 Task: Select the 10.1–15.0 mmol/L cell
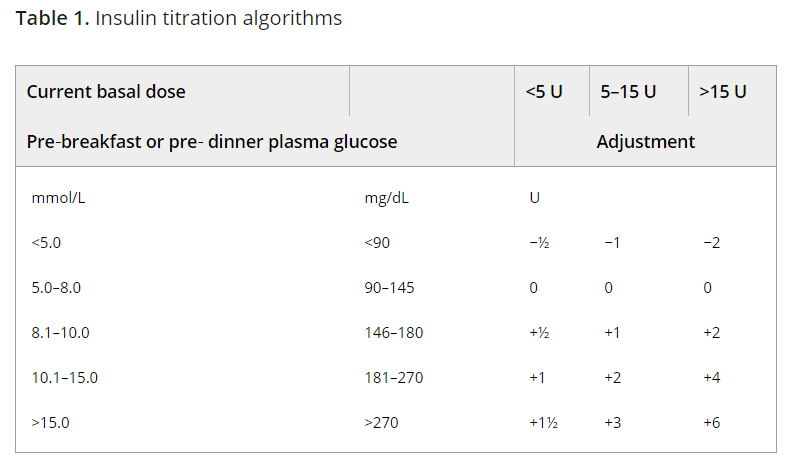click(64, 378)
